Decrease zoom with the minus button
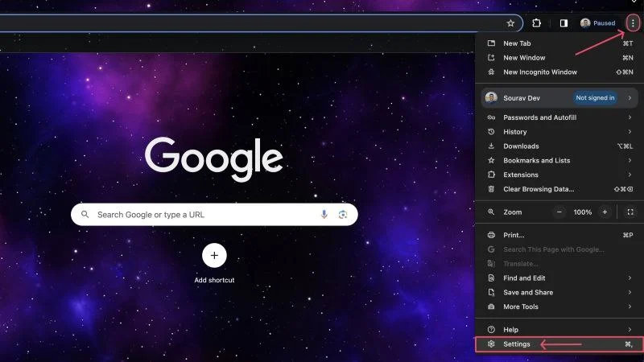Viewport: 644px width, 362px height. (559, 212)
